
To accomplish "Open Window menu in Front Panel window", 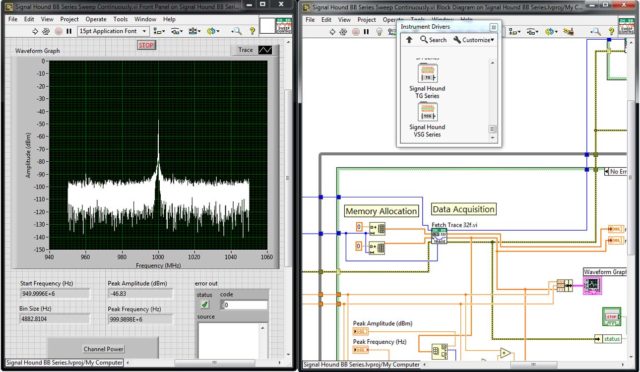I will pos(145,19).
